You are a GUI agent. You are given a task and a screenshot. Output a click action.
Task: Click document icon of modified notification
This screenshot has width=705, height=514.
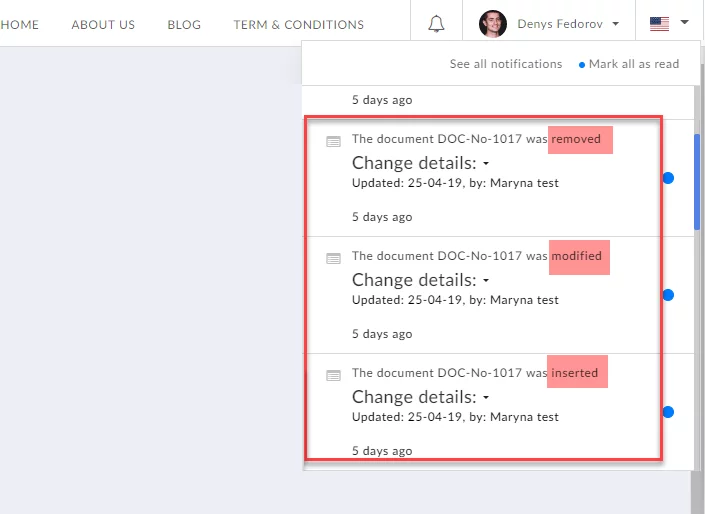334,258
